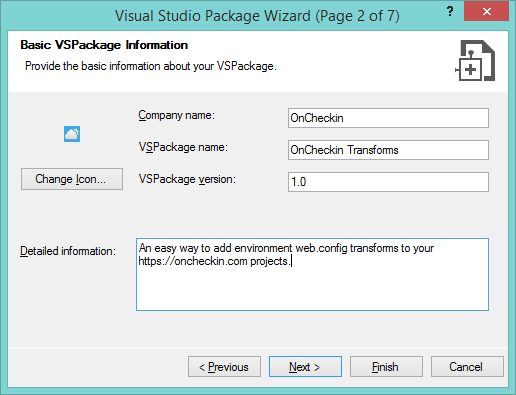Click the wizard window title text
Screen dimensions: 516x395
[257, 16]
